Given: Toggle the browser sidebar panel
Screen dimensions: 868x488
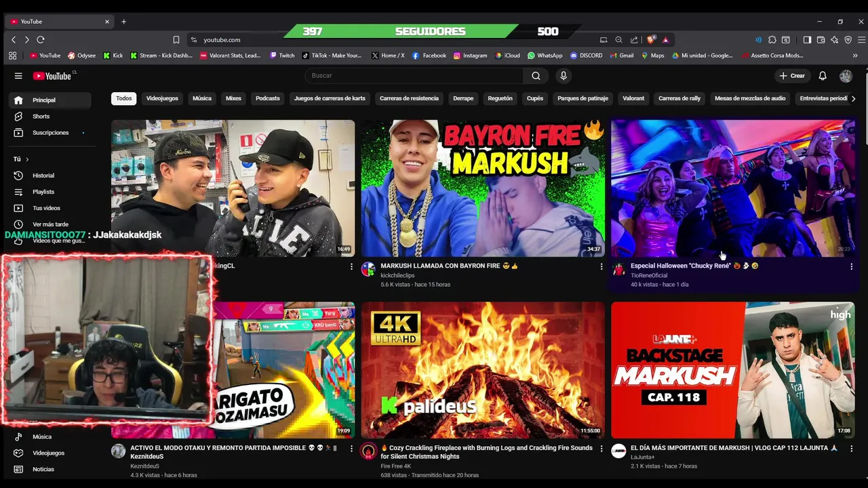Looking at the screenshot, I should pos(807,40).
